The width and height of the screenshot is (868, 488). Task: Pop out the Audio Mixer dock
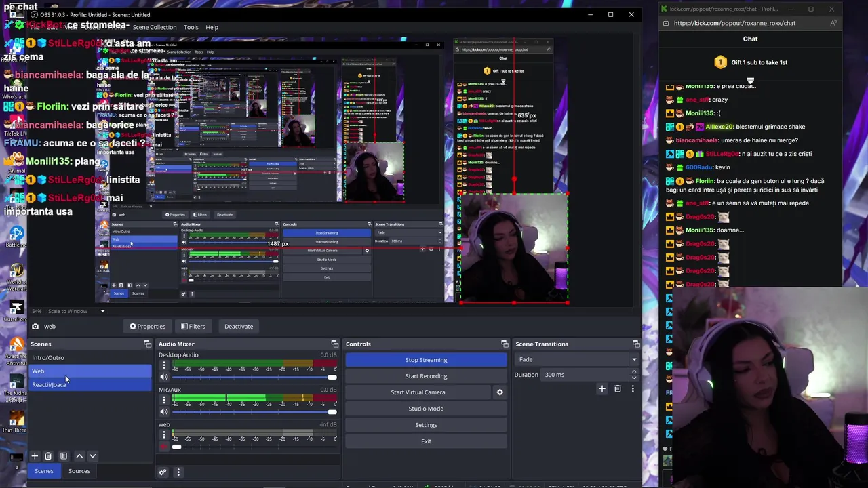pyautogui.click(x=334, y=344)
